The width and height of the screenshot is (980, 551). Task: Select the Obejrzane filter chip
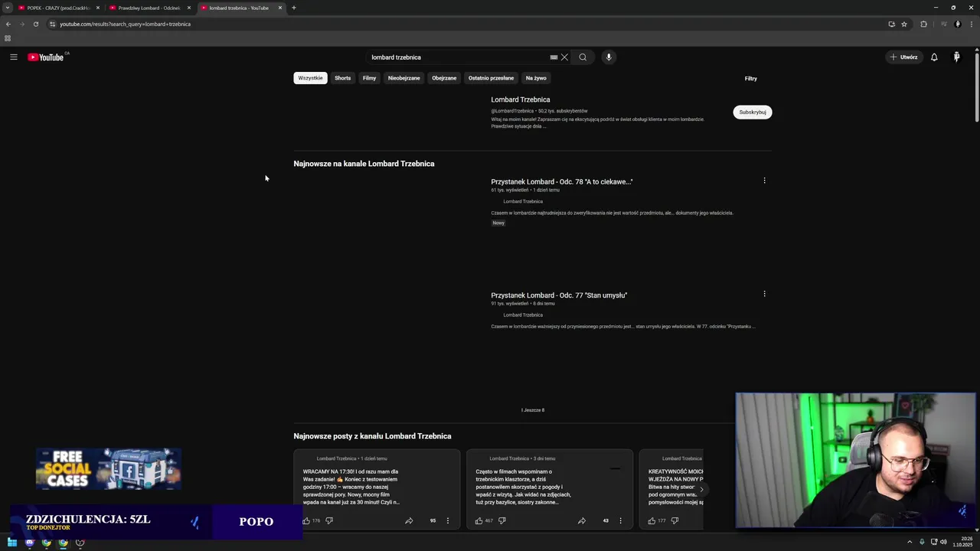(444, 78)
